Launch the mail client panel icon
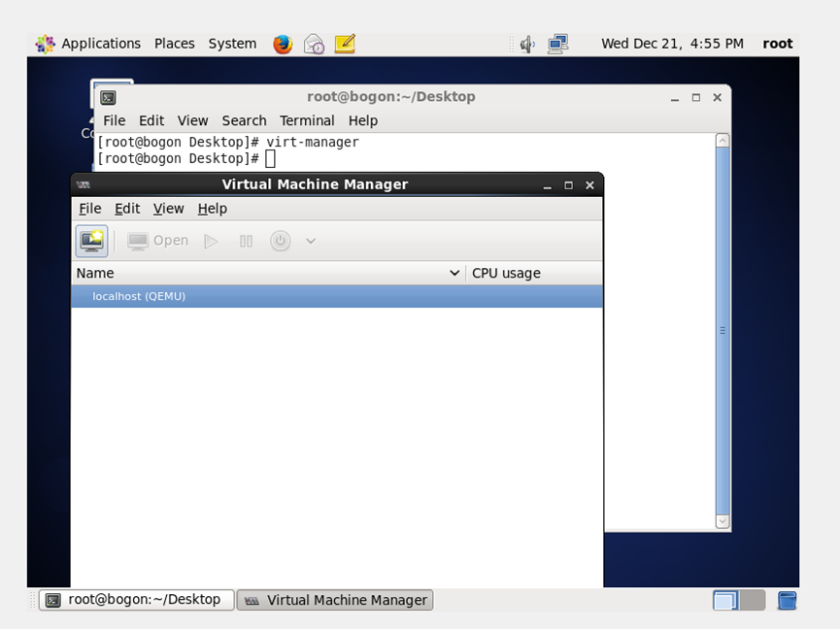 (x=314, y=44)
